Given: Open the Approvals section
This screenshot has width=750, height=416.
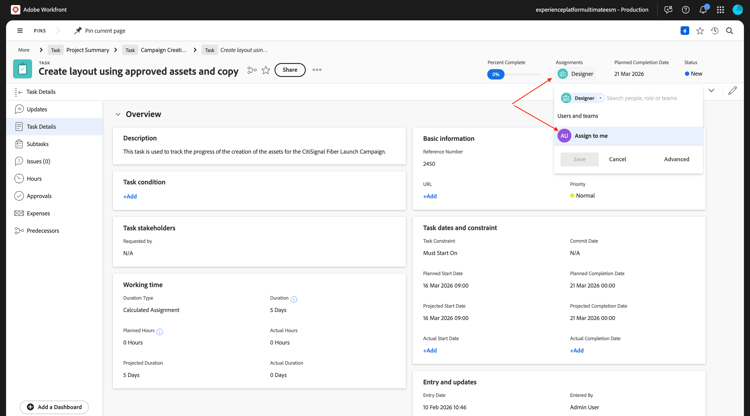Looking at the screenshot, I should 39,196.
